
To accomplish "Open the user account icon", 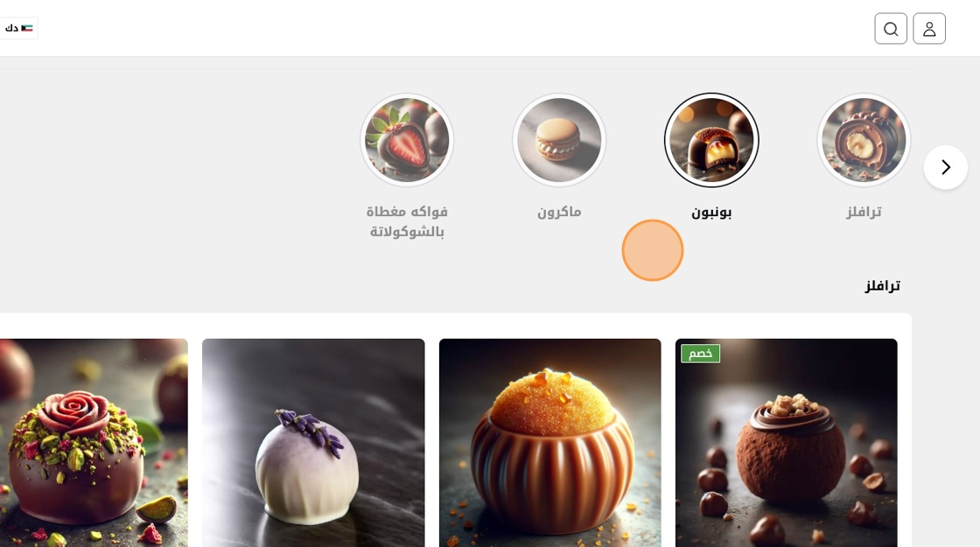I will click(x=929, y=29).
